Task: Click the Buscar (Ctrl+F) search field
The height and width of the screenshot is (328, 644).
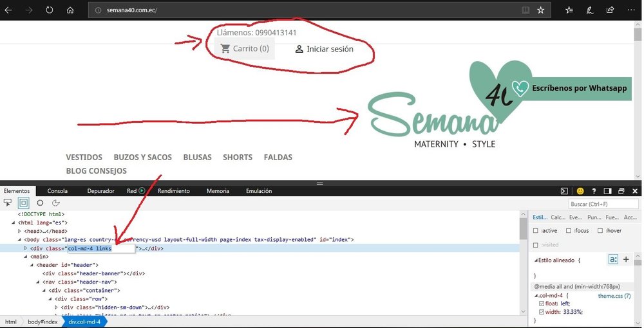Action: point(603,204)
